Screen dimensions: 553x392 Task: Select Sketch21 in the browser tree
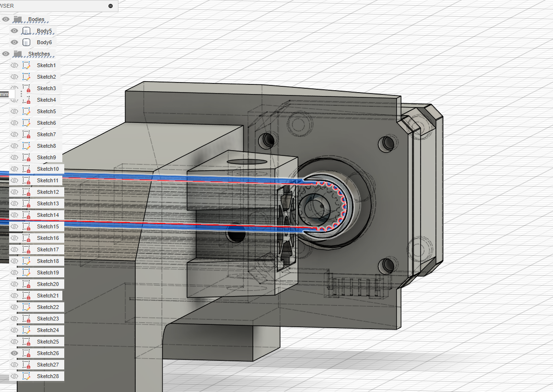(48, 296)
